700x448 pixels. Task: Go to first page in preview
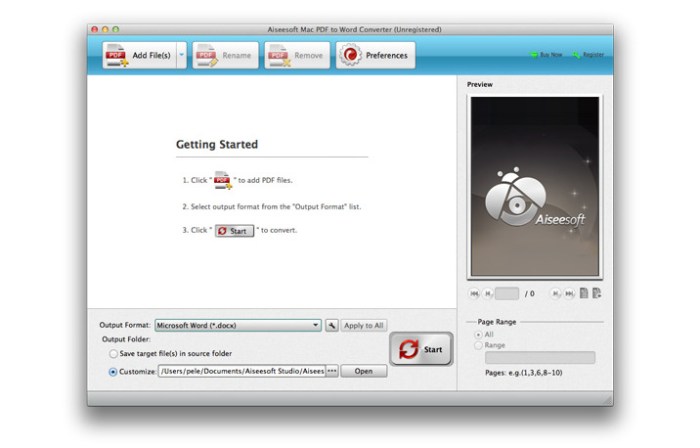[474, 294]
